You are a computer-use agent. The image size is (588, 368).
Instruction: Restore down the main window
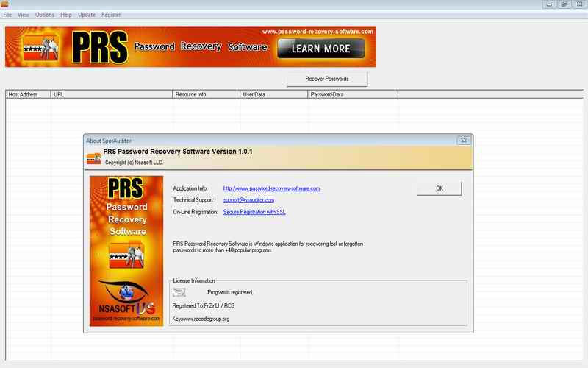click(x=563, y=4)
